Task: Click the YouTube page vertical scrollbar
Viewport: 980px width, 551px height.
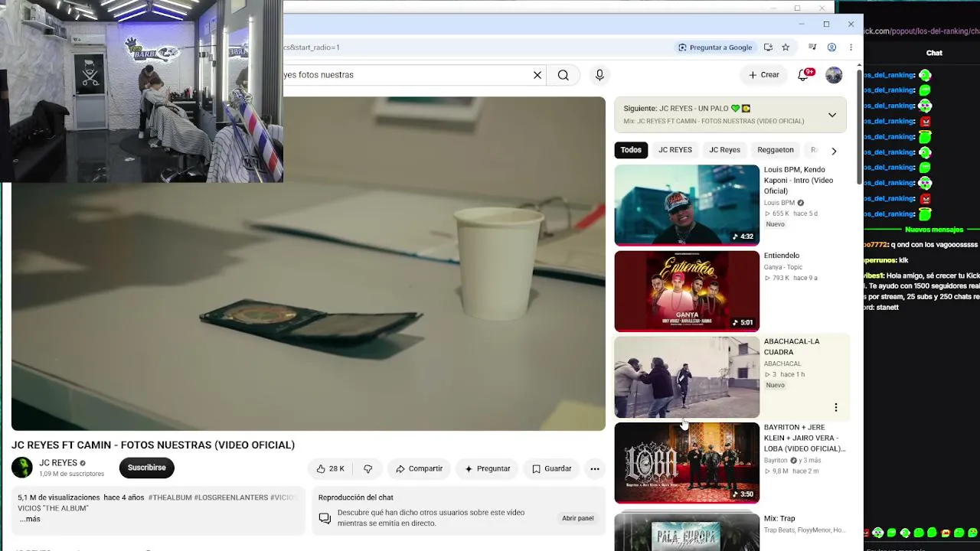Action: [x=859, y=127]
